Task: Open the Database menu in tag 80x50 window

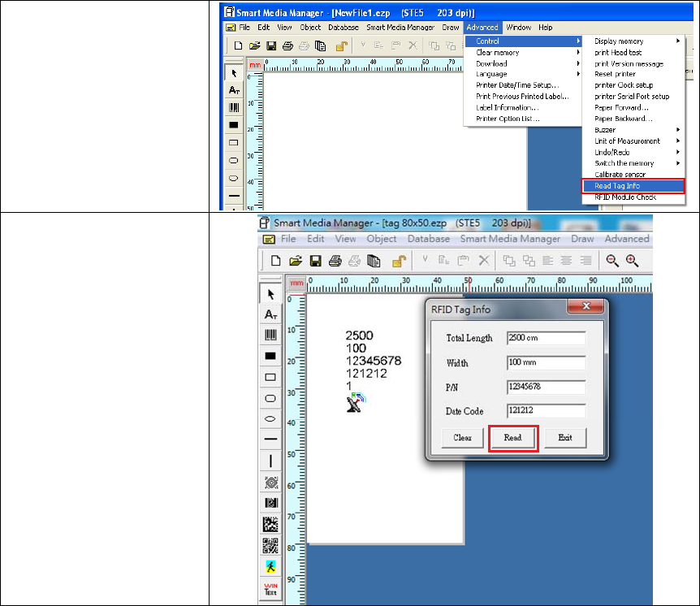Action: 429,239
